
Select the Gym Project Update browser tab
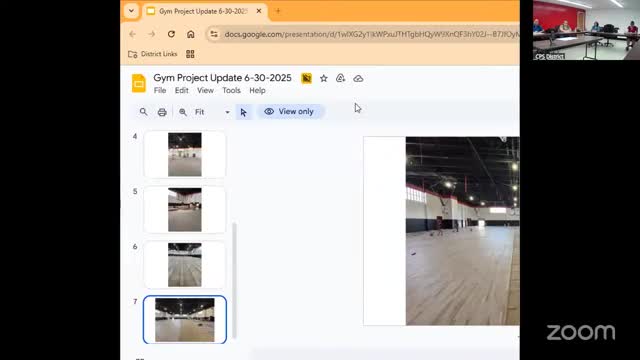click(x=204, y=11)
